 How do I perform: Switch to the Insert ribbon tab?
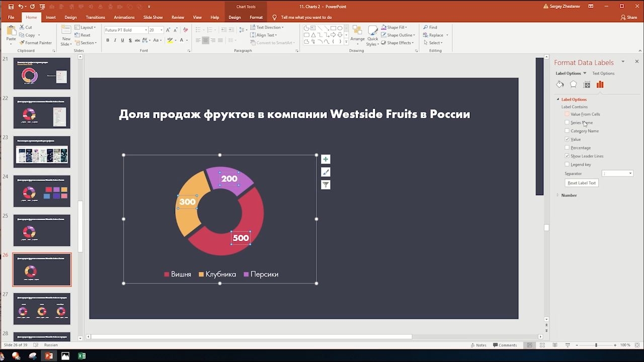click(51, 17)
